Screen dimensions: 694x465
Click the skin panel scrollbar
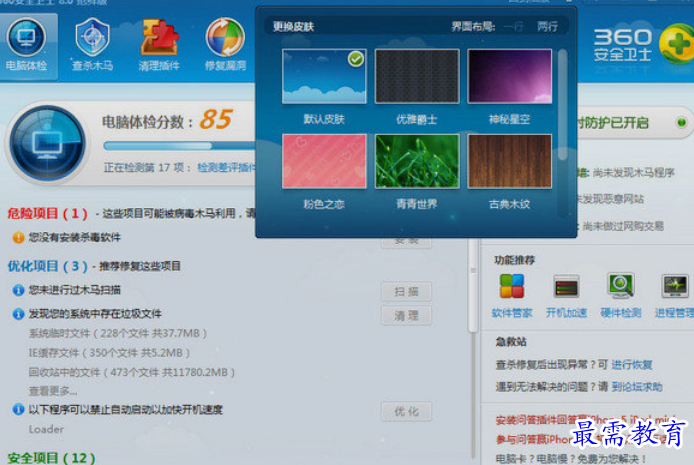point(563,104)
